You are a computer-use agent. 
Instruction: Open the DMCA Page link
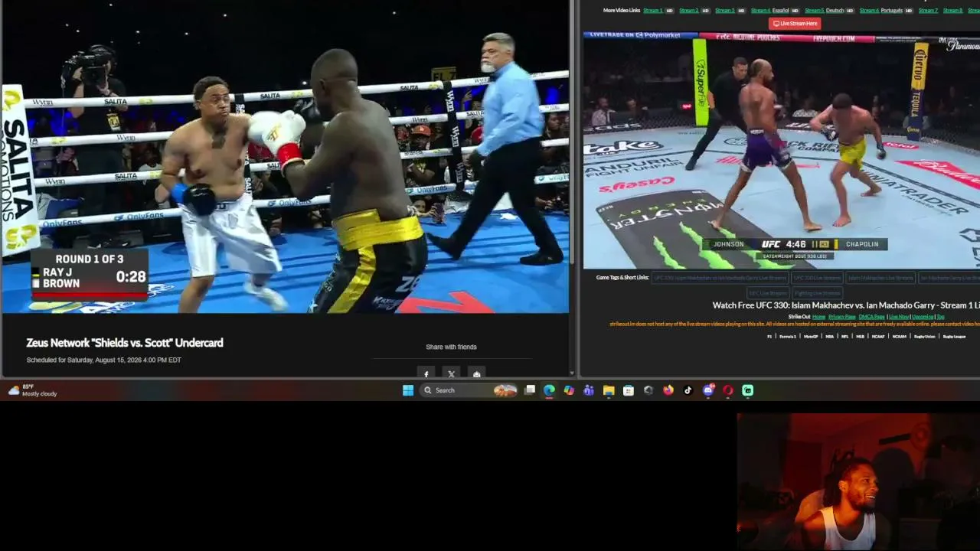coord(871,317)
